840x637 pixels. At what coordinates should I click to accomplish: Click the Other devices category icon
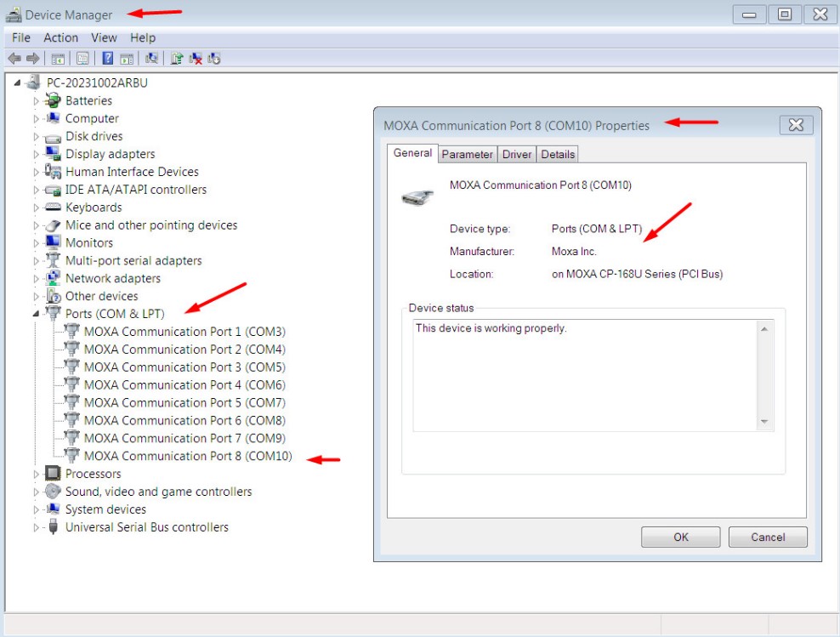tap(53, 296)
